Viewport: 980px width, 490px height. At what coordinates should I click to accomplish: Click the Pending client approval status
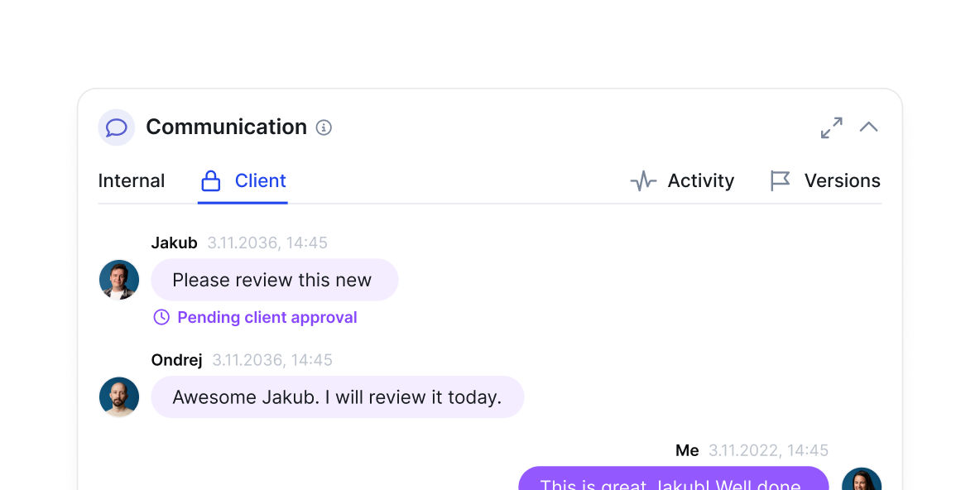pyautogui.click(x=267, y=317)
